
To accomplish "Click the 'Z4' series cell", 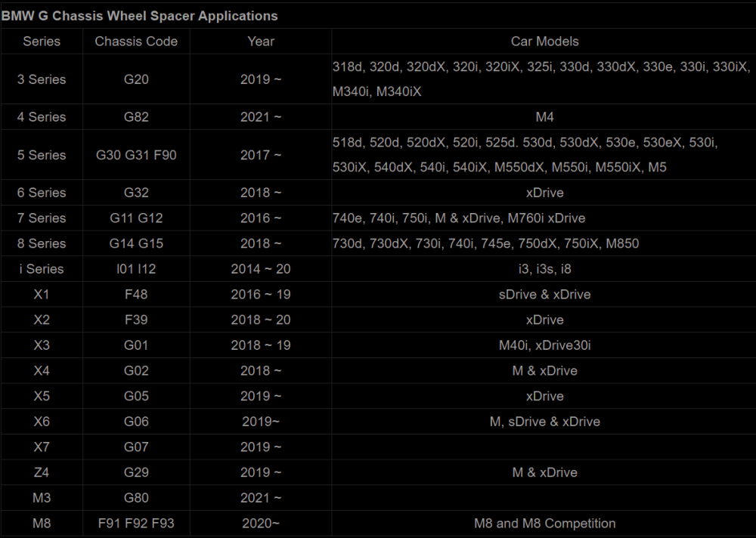I will coord(42,472).
